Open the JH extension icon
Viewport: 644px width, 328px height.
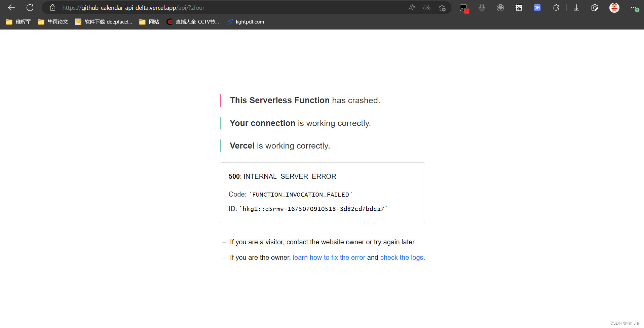click(537, 7)
